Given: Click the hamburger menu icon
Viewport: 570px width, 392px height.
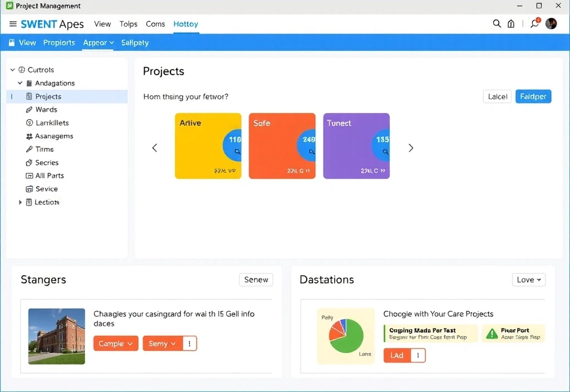Looking at the screenshot, I should coord(13,24).
